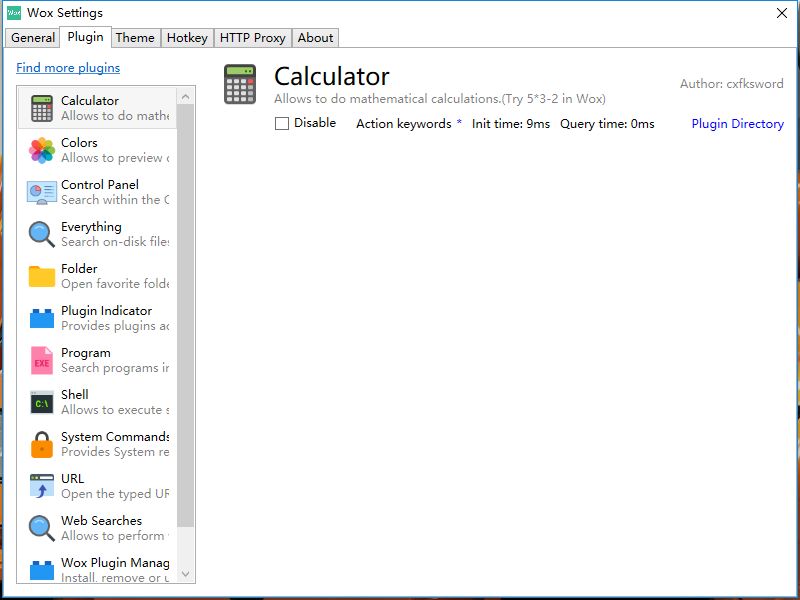Screen dimensions: 800x600
Task: Click the Plugin Indicator blue brick icon
Action: pyautogui.click(x=42, y=318)
